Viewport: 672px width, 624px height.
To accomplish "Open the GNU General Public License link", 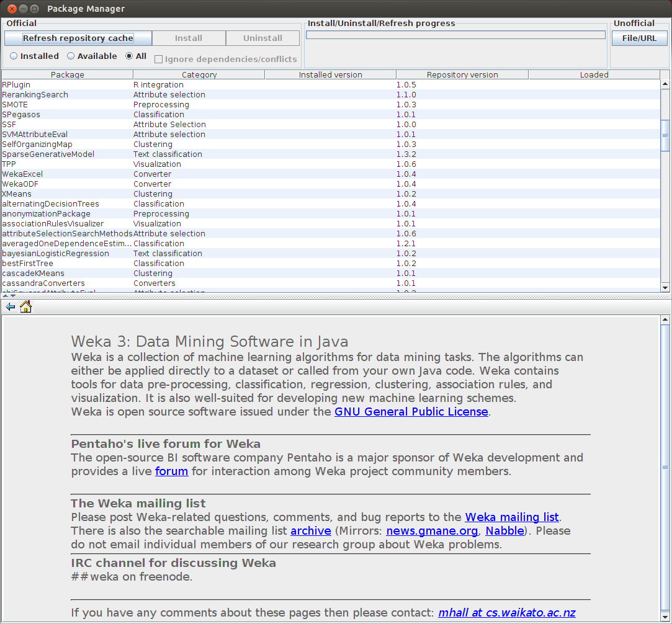I will point(411,412).
